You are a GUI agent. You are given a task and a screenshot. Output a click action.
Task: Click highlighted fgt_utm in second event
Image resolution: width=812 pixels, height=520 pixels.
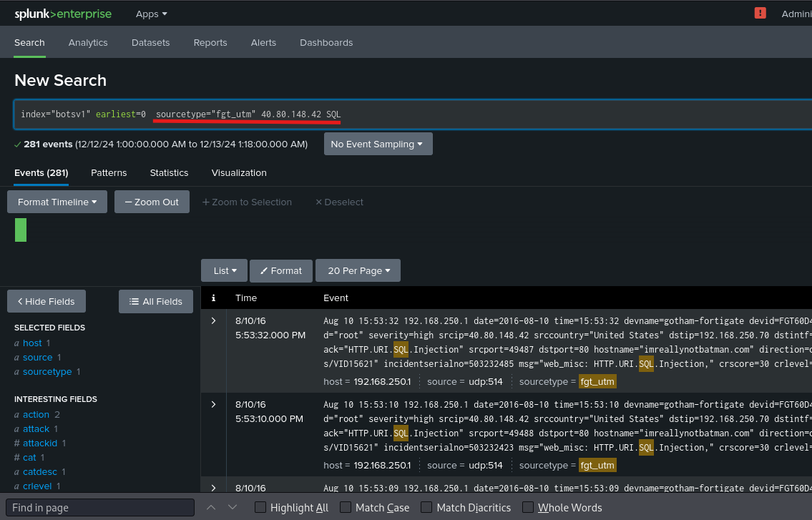597,466
